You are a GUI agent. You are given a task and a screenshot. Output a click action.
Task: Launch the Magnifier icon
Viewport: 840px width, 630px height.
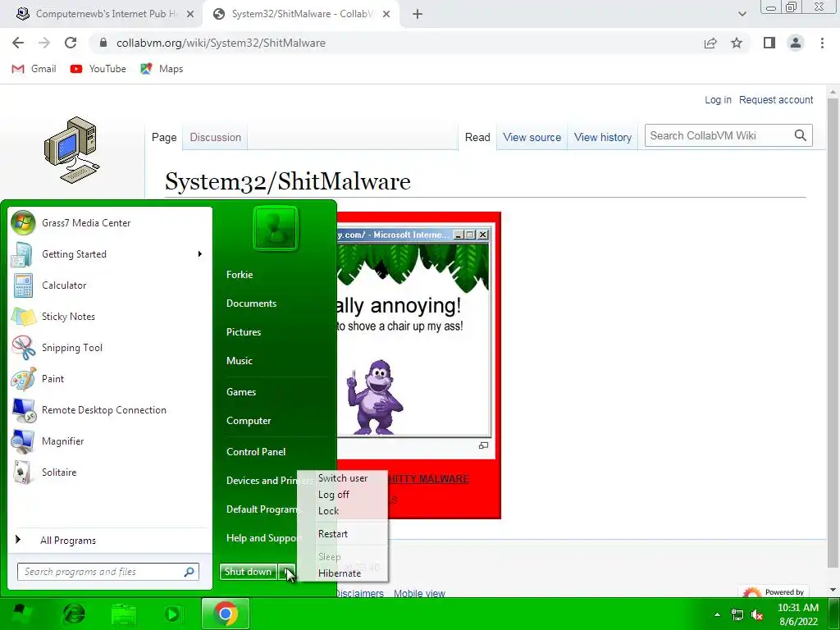(x=23, y=441)
